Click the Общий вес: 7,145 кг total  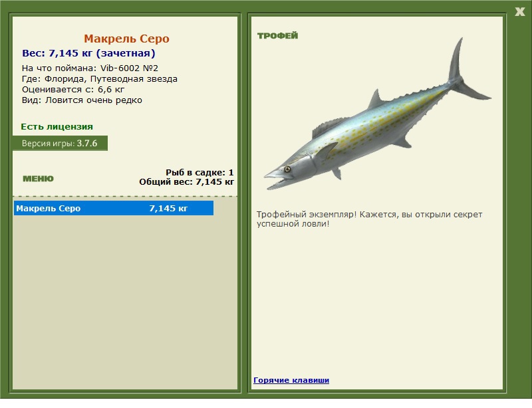point(187,182)
